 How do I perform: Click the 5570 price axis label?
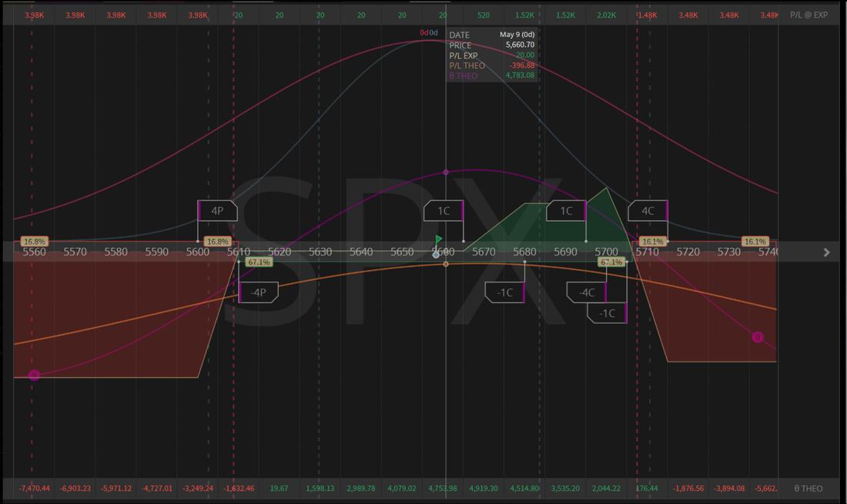pyautogui.click(x=75, y=252)
